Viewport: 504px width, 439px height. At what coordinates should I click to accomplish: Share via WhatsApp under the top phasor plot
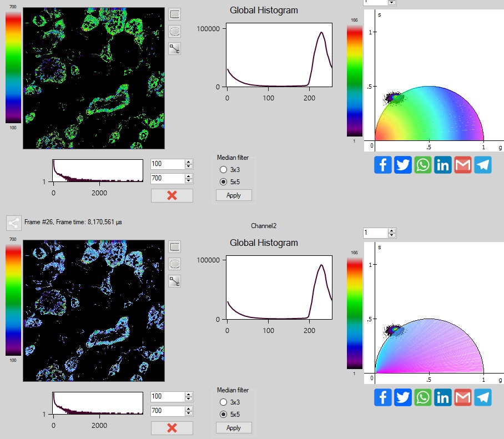point(423,165)
